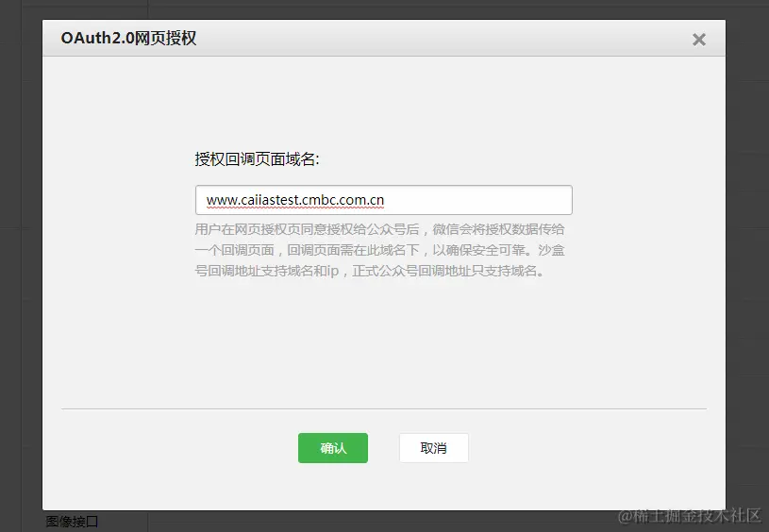Select the 授权回调页面域名 label text
Image resolution: width=769 pixels, height=532 pixels.
[x=257, y=158]
